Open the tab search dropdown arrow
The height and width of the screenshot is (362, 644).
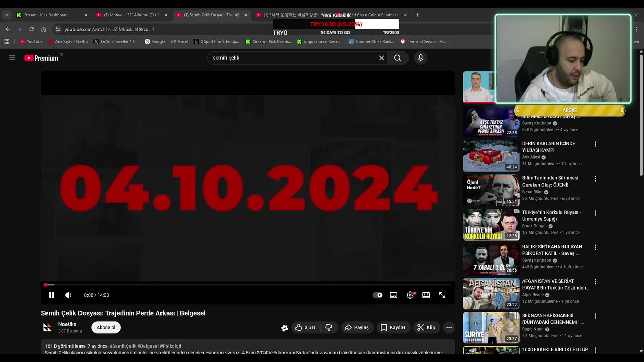tap(7, 15)
